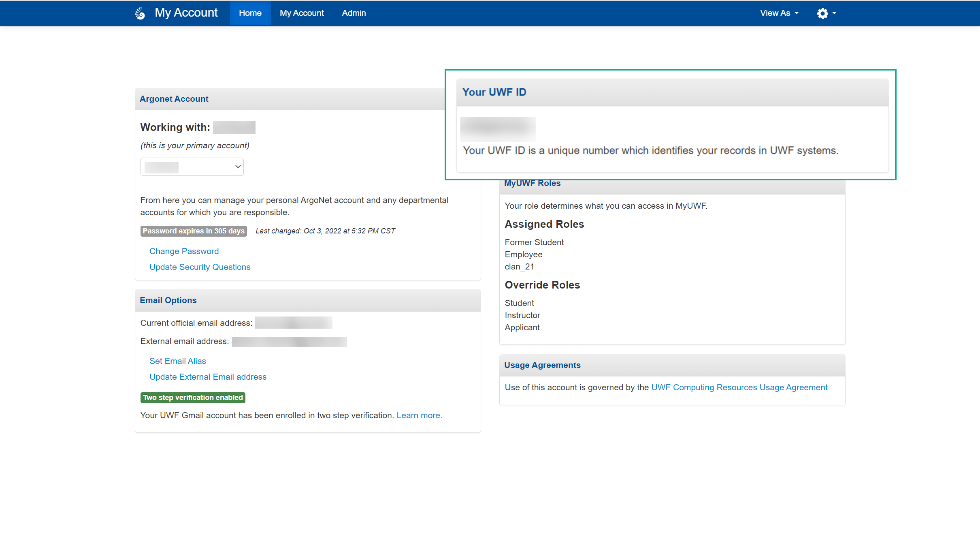
Task: Click the Your UWF ID heading
Action: pyautogui.click(x=494, y=92)
